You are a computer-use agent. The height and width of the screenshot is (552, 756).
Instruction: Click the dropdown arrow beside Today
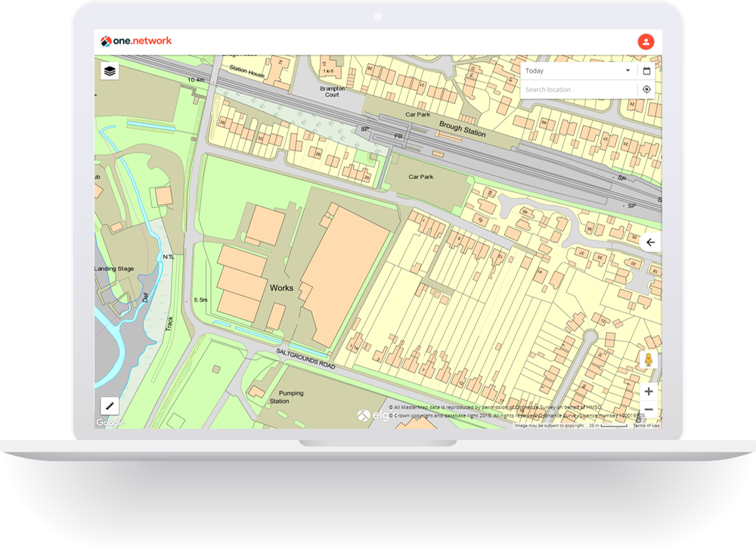tap(627, 71)
